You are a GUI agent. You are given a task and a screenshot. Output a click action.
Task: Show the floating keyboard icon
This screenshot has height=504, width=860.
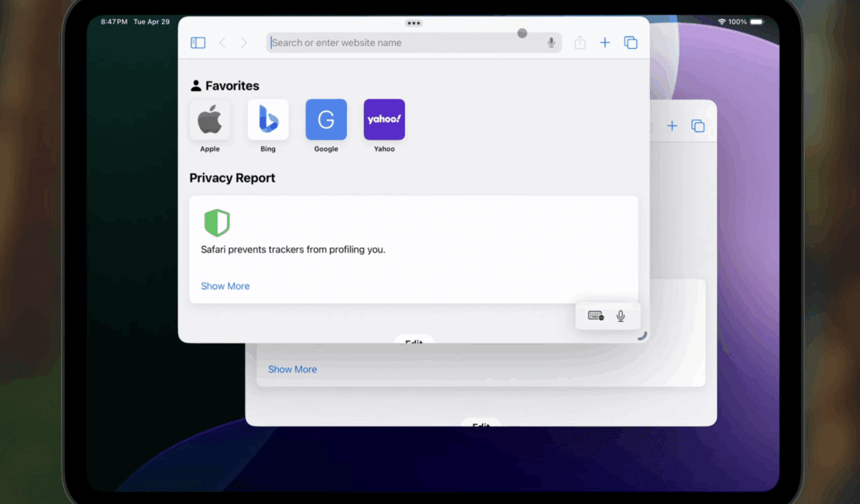(595, 316)
